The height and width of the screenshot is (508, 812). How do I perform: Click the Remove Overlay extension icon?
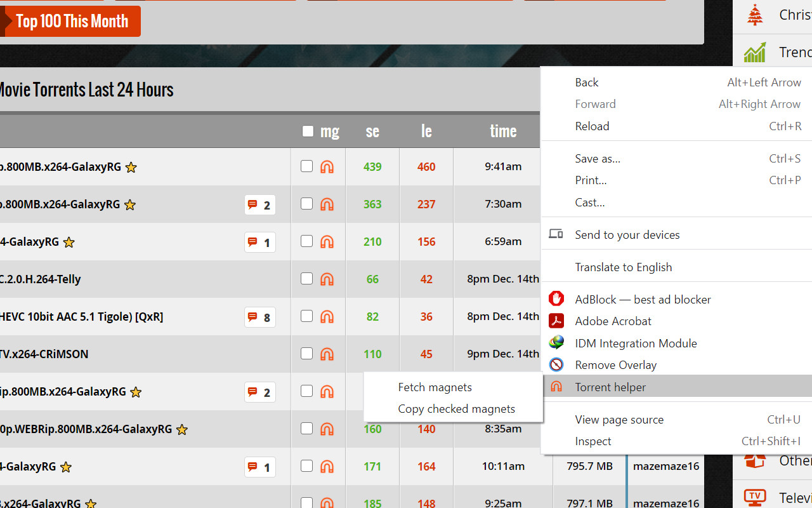coord(556,364)
